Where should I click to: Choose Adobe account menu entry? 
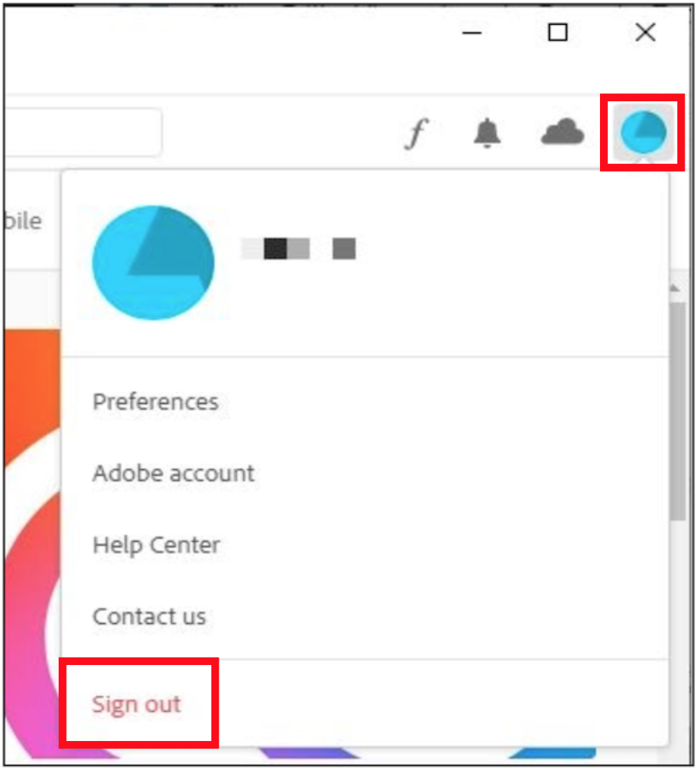pyautogui.click(x=173, y=474)
